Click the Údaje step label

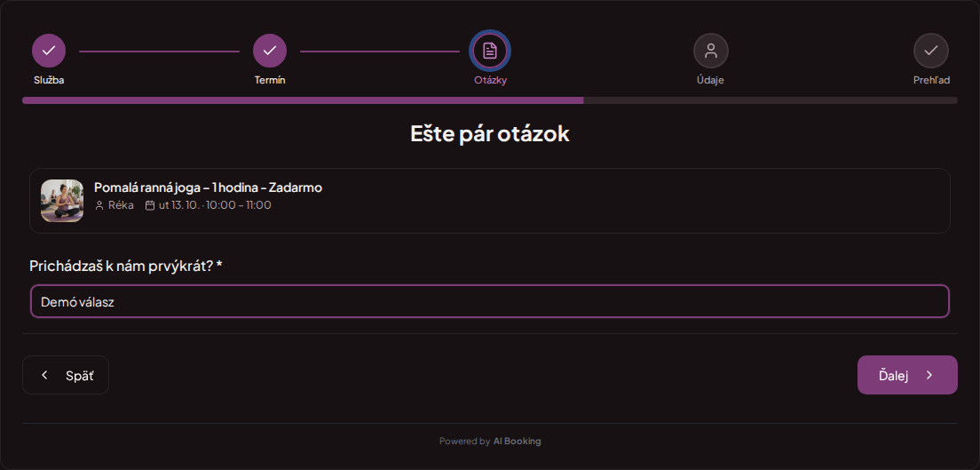point(711,80)
